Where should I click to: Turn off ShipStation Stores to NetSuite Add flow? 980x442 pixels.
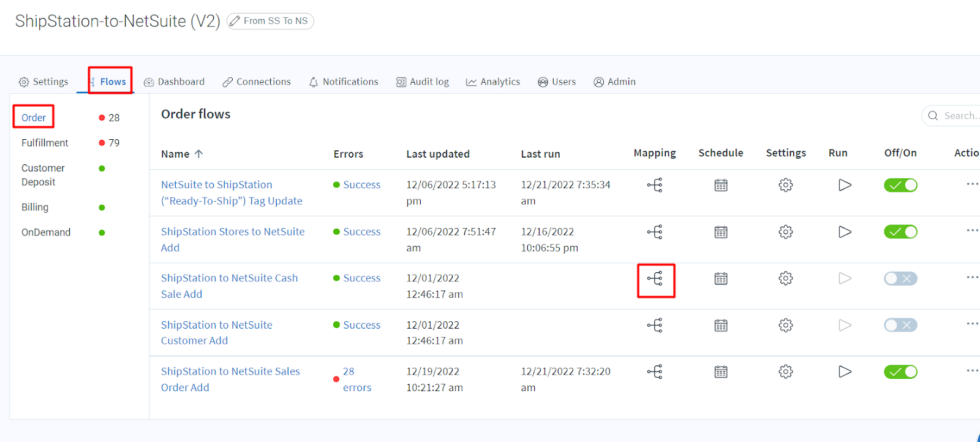(900, 232)
